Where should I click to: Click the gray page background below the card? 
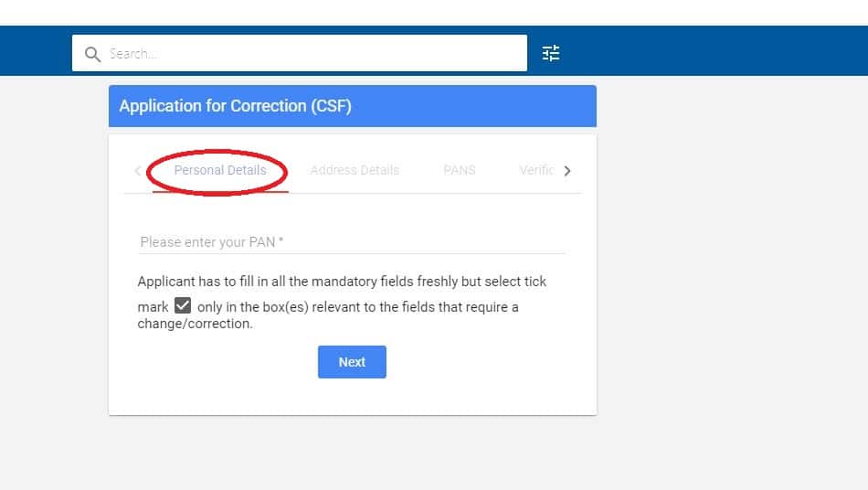coord(352,453)
